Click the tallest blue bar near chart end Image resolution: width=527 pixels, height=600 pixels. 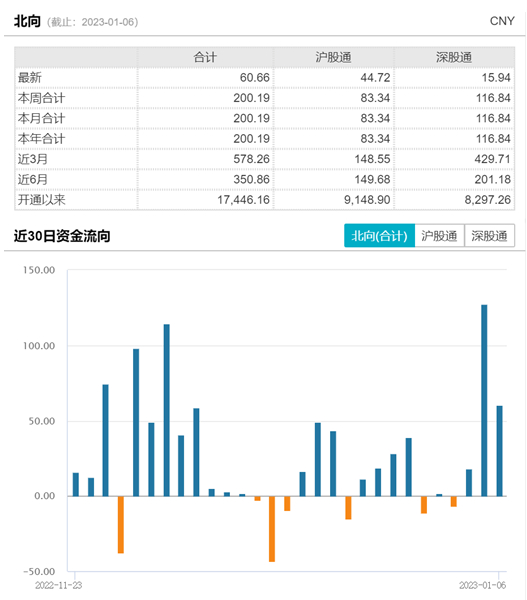tap(484, 400)
